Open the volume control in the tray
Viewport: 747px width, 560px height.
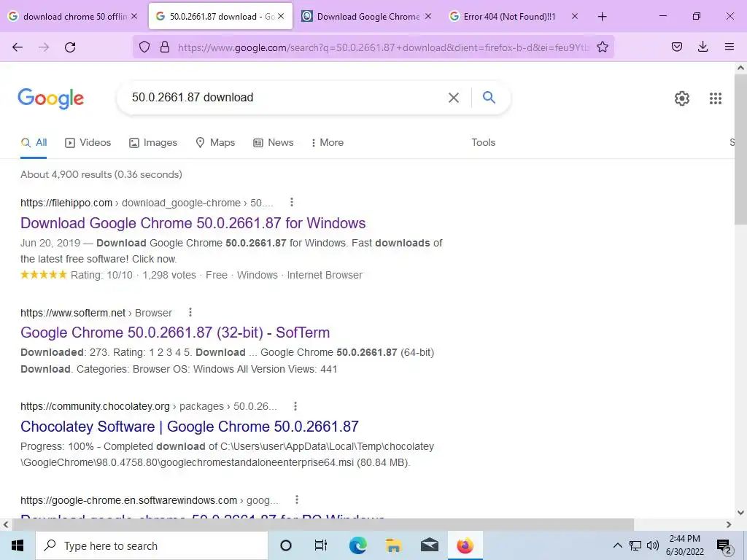coord(653,545)
